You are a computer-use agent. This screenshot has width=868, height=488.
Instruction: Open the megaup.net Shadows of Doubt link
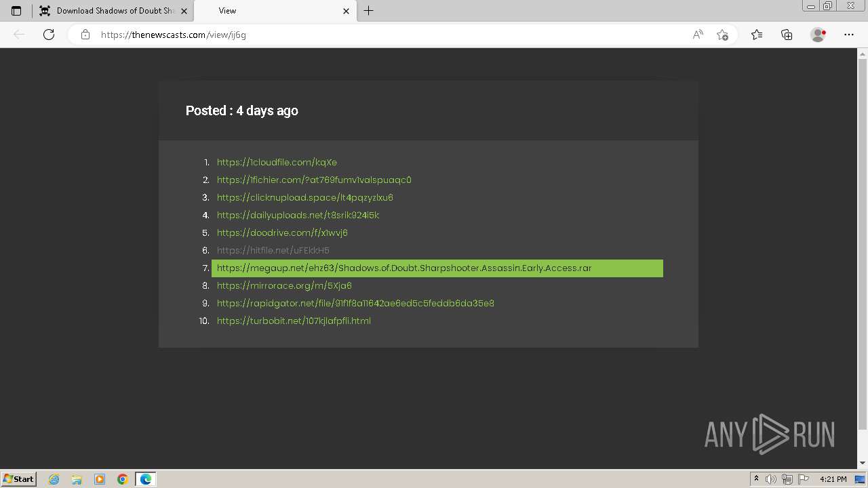pos(437,268)
